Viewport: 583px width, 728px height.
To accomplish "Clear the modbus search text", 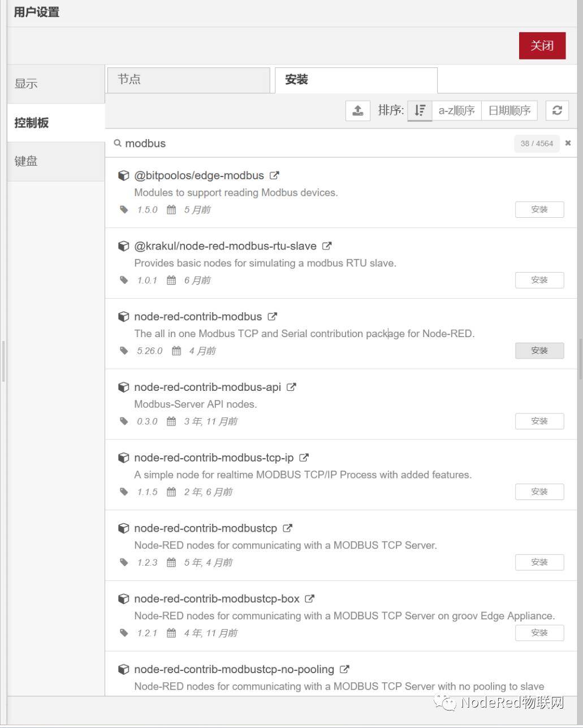I will point(568,143).
